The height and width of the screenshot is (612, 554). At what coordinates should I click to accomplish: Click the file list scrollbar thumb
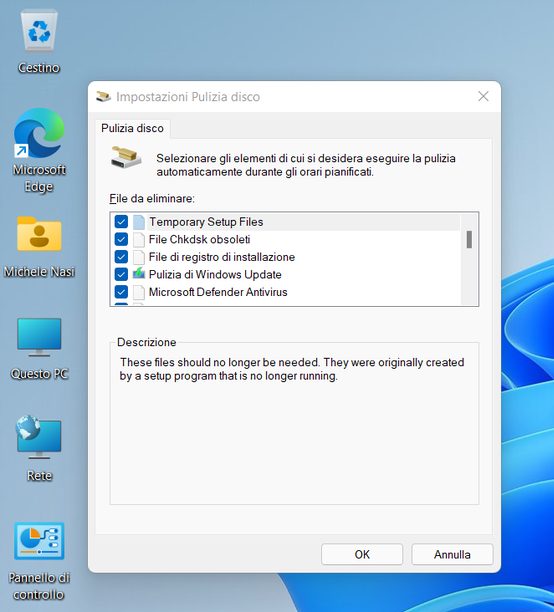pyautogui.click(x=469, y=239)
